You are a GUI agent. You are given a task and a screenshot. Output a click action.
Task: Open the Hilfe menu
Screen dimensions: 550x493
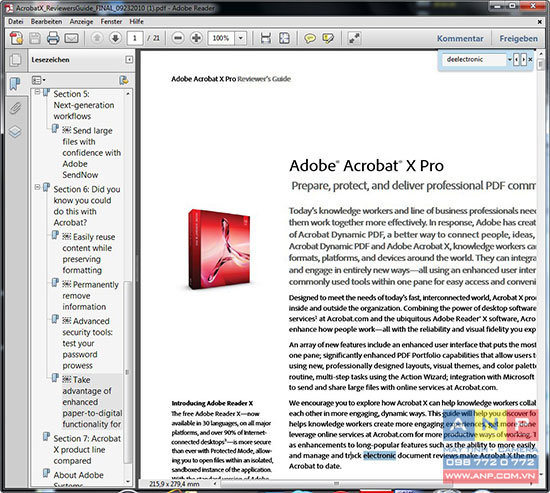tap(136, 22)
